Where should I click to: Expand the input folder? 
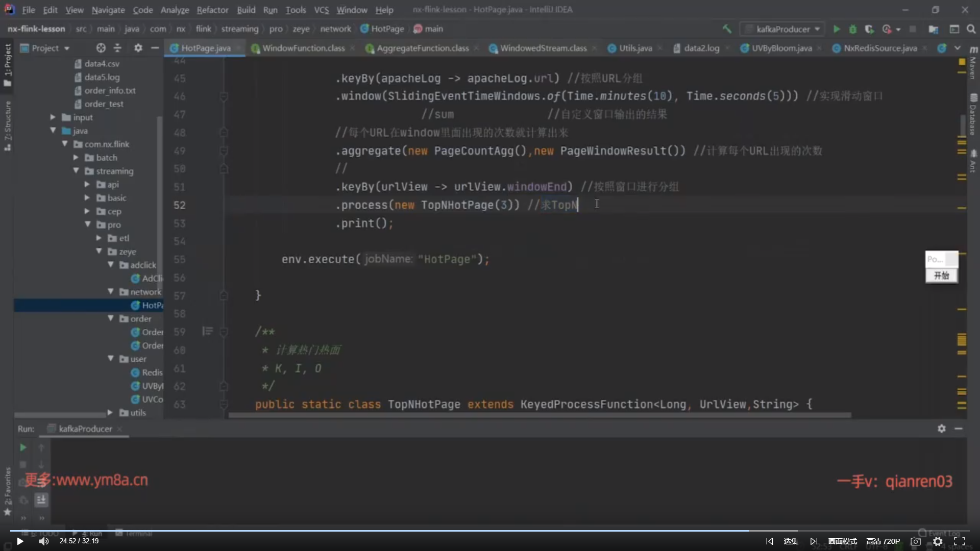click(x=53, y=117)
